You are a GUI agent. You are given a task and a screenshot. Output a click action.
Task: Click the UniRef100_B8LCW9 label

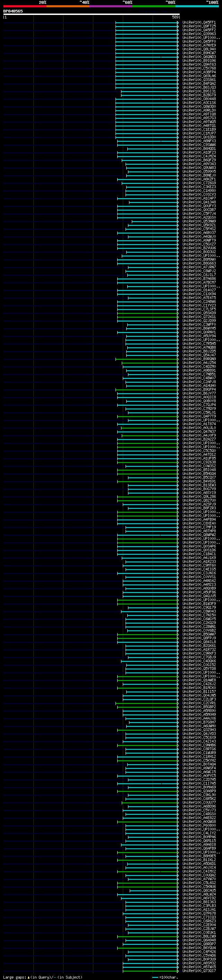click(199, 936)
